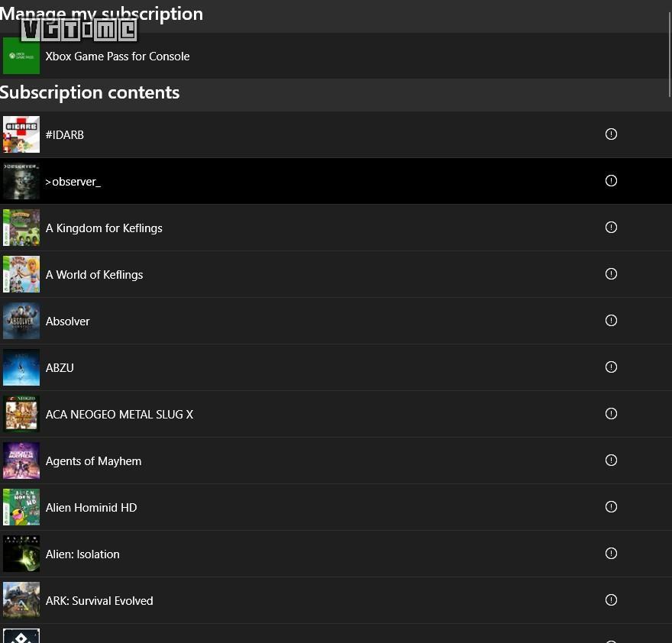Image resolution: width=672 pixels, height=643 pixels.
Task: Click Alien Hominid HD info icon
Action: click(611, 506)
